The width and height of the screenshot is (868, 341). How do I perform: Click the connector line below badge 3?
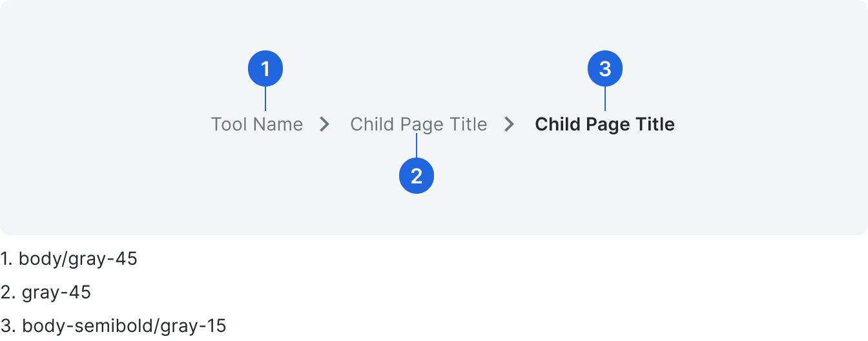click(x=605, y=98)
